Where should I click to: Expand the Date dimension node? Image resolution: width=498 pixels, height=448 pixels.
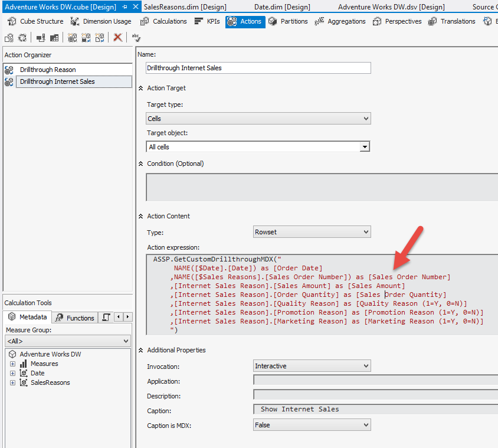pyautogui.click(x=12, y=373)
